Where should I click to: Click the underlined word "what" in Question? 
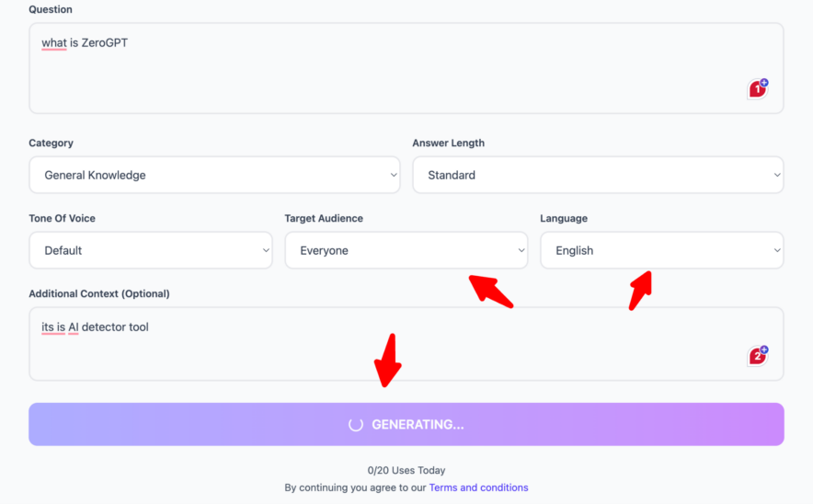click(x=53, y=42)
